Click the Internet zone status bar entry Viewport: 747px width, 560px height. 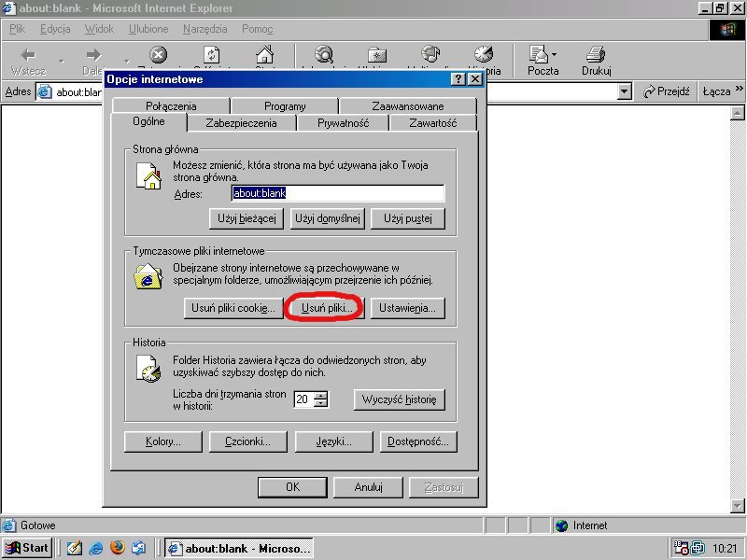pos(581,525)
